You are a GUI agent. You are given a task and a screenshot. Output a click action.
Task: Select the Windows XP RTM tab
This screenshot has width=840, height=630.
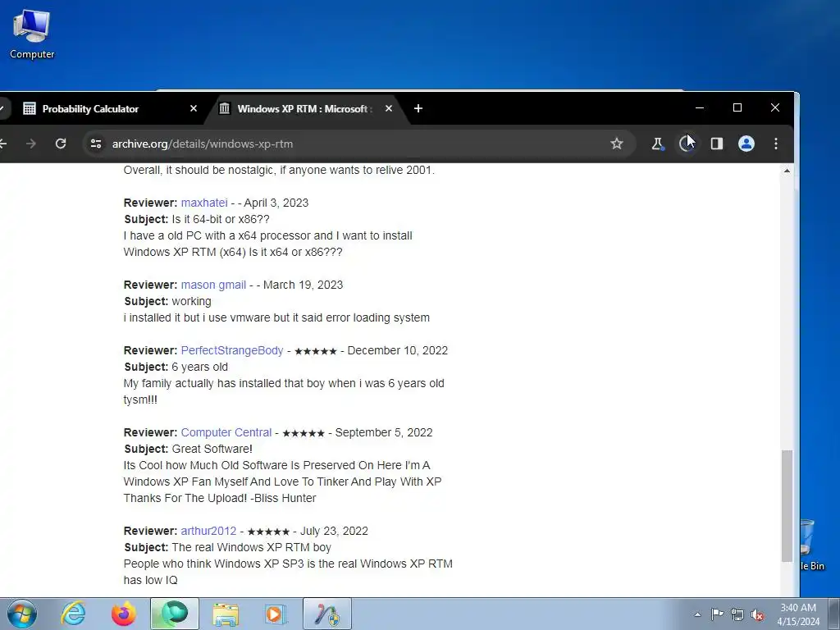pyautogui.click(x=305, y=109)
